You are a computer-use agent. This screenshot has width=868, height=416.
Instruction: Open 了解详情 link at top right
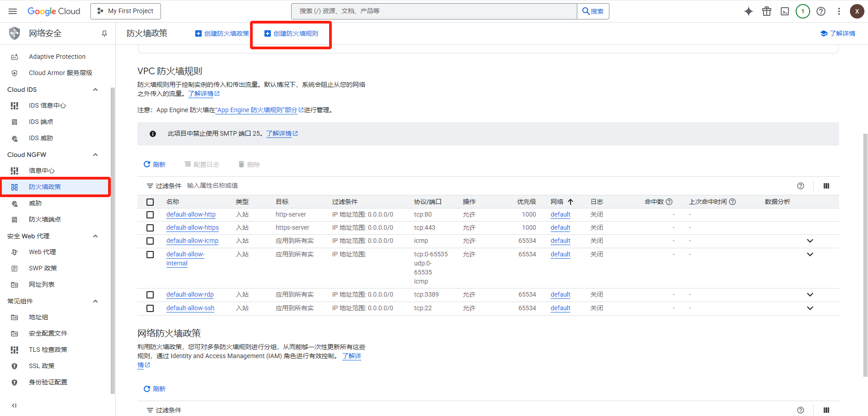coord(838,33)
